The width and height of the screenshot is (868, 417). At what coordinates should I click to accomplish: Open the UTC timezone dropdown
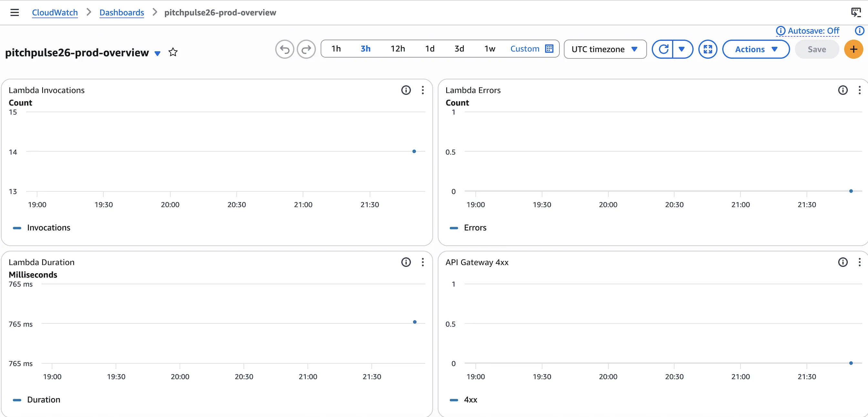(x=605, y=49)
